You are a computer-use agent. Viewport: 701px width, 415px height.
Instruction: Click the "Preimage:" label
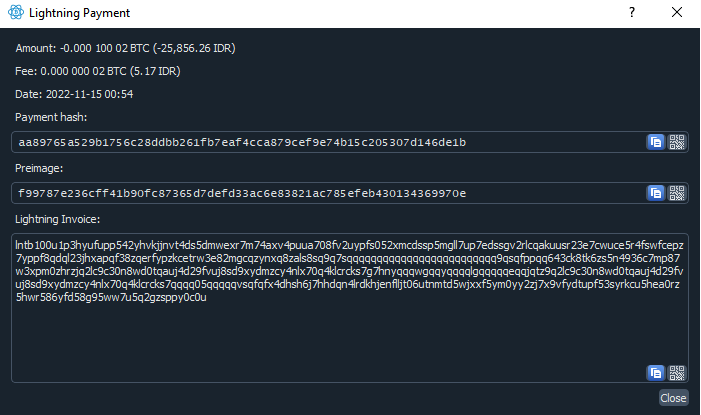click(x=39, y=168)
